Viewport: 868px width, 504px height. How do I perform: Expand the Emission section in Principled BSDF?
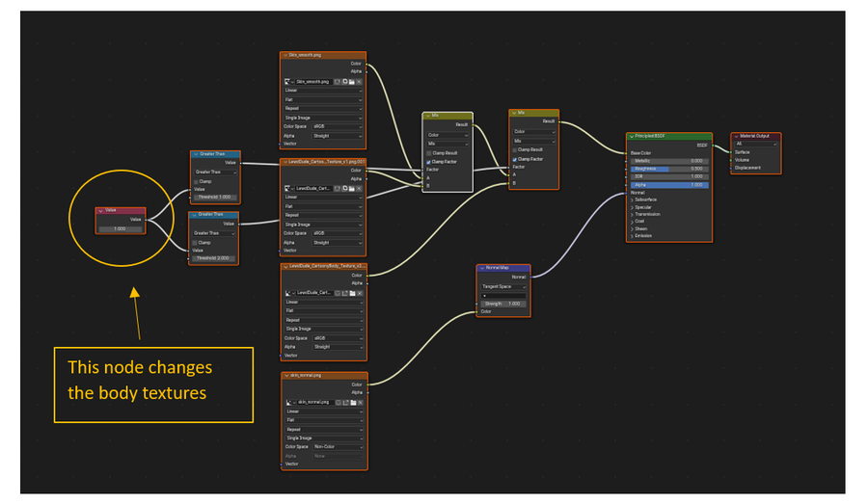pyautogui.click(x=633, y=235)
